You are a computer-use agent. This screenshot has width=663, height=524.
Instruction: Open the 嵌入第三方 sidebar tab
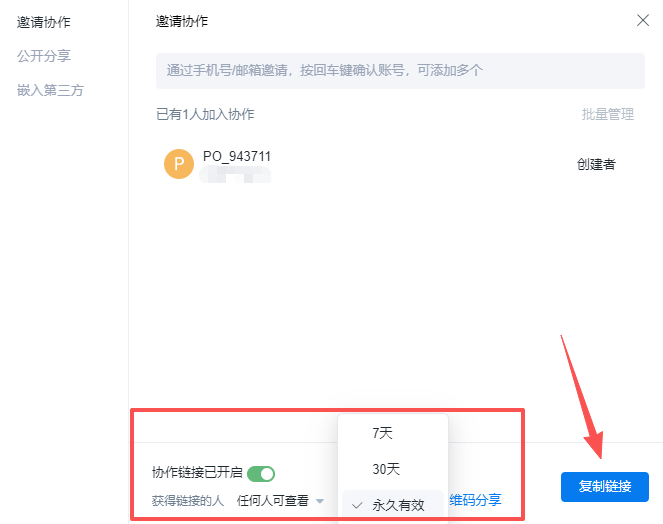point(50,90)
